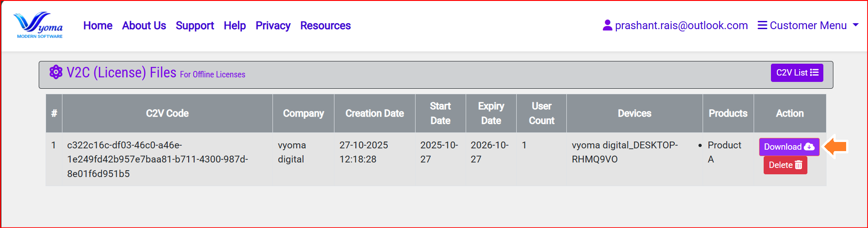Viewport: 868px width, 228px height.
Task: Click the '#' column header
Action: [x=54, y=113]
